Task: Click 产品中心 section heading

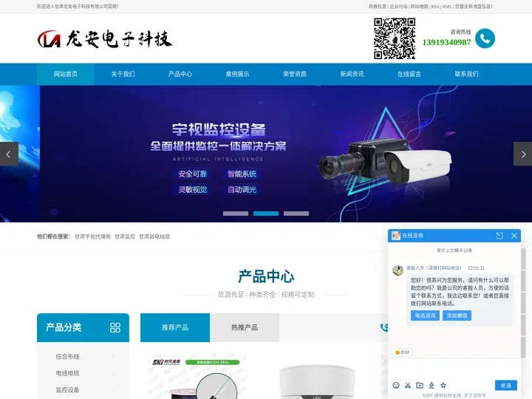Action: click(266, 276)
